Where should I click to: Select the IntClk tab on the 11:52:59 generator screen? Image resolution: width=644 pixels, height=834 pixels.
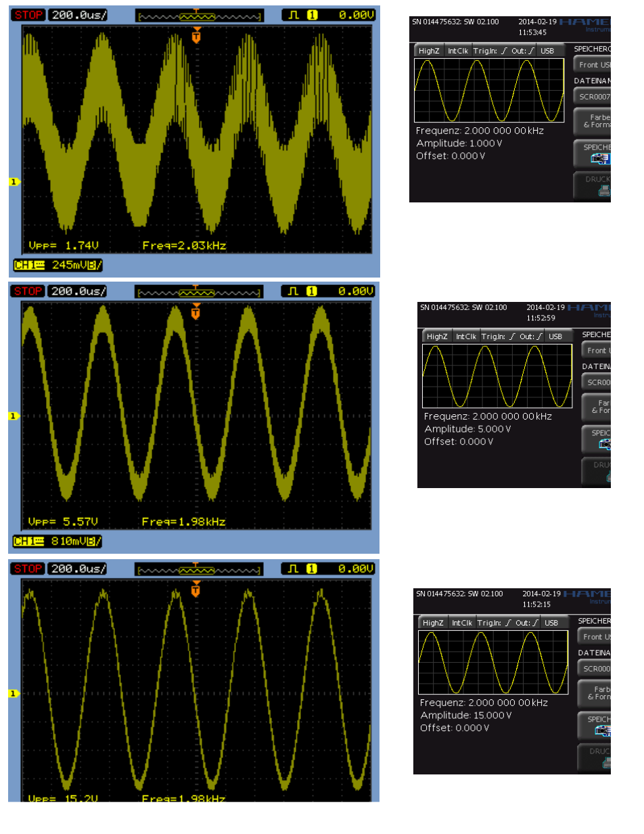tap(466, 336)
